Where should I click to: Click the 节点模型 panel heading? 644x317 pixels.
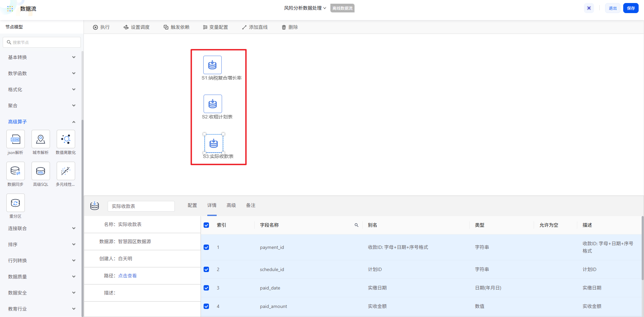(x=14, y=27)
